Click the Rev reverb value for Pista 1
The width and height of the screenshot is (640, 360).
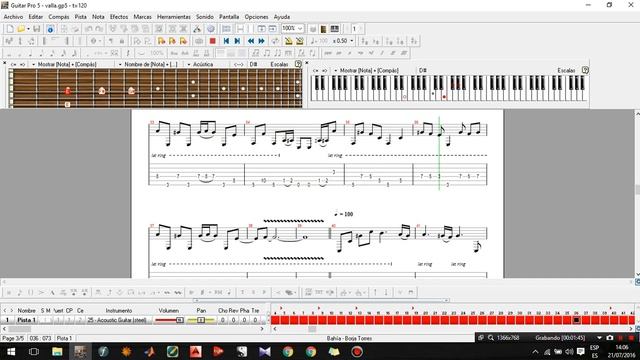(x=233, y=320)
